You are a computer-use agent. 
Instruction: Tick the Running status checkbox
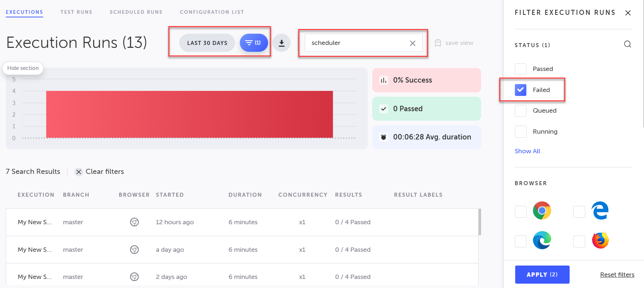pyautogui.click(x=521, y=132)
